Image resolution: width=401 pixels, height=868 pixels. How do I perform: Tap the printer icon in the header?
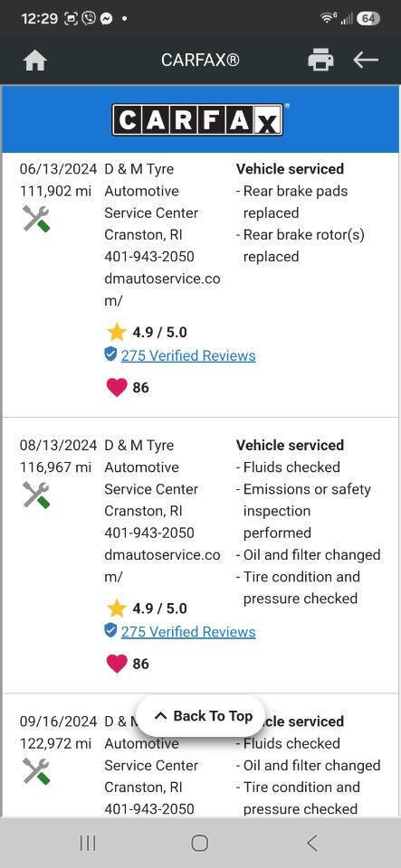[320, 60]
